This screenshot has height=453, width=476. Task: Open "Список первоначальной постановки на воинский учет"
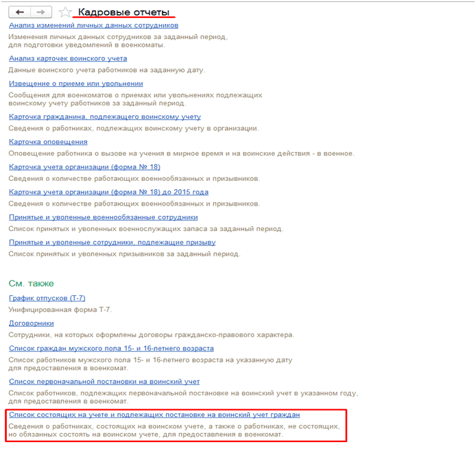coord(104,381)
